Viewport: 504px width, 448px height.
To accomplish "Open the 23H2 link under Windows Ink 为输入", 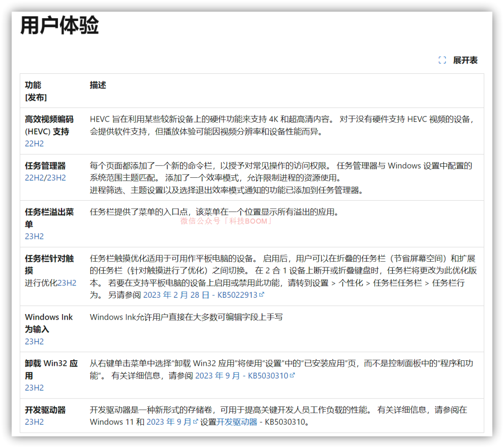I will pos(35,341).
